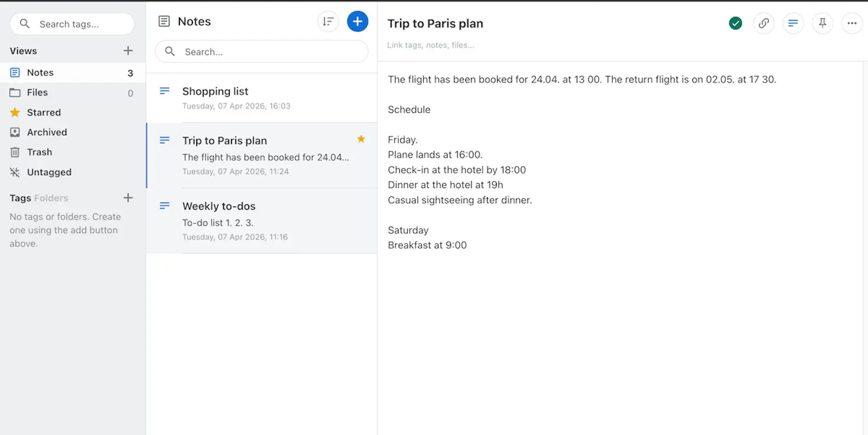
Task: Click the notes list Search field
Action: coord(261,52)
